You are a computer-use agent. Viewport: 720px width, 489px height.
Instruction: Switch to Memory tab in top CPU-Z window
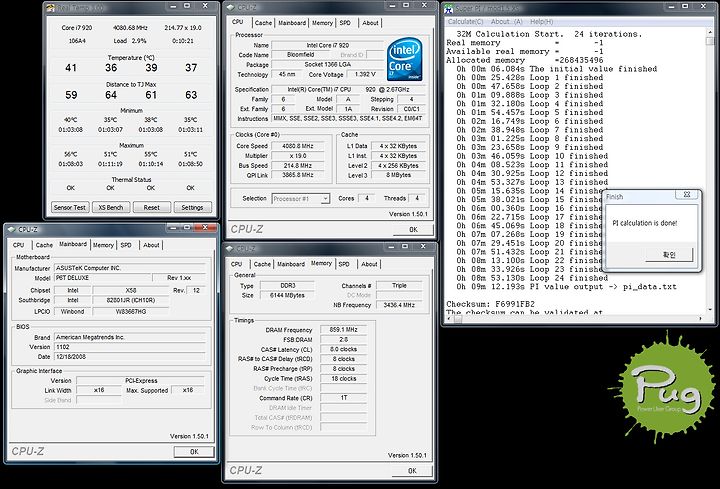coord(322,23)
